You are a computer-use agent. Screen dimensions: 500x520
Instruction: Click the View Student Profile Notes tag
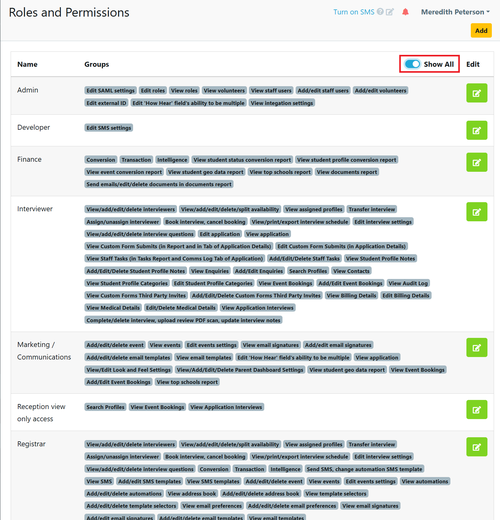point(380,259)
